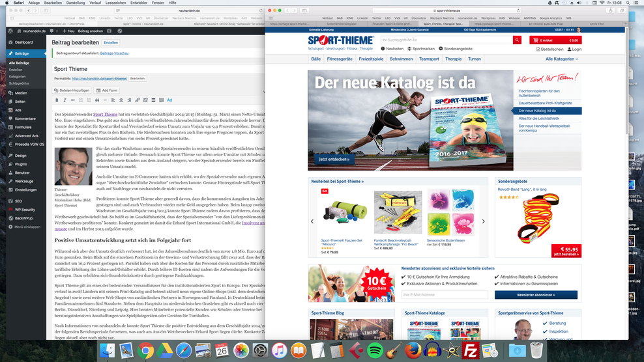This screenshot has height=362, width=644.
Task: Toggle bold formatting in WordPress editor
Action: pyautogui.click(x=57, y=100)
